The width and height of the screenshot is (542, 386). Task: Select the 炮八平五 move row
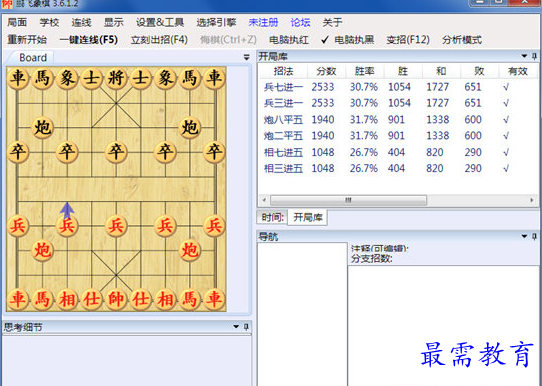399,120
